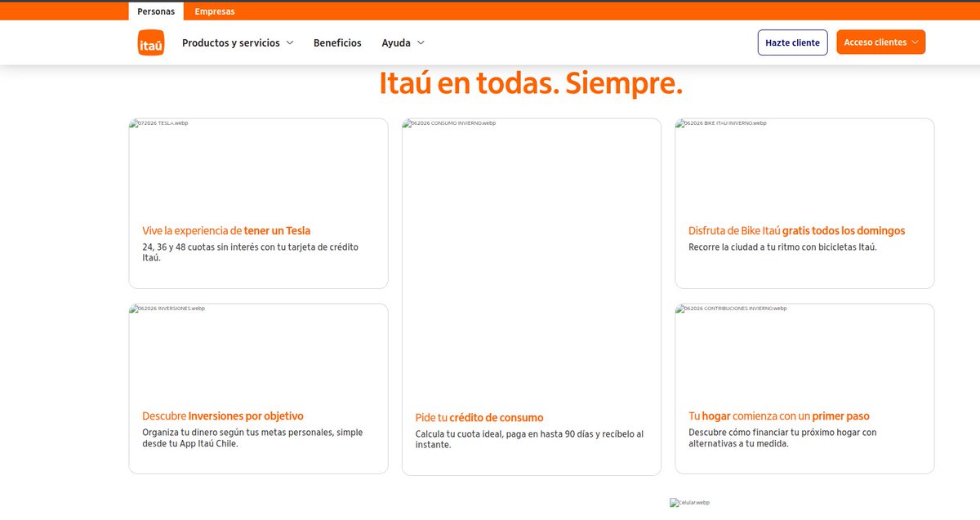Expand the Ayuda menu chevron
The image size is (980, 520).
[421, 43]
